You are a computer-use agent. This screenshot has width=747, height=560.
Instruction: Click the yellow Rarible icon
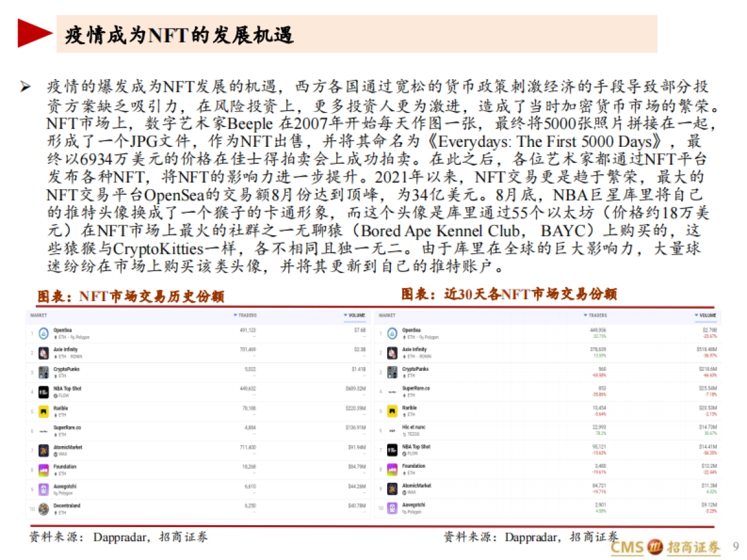[44, 411]
